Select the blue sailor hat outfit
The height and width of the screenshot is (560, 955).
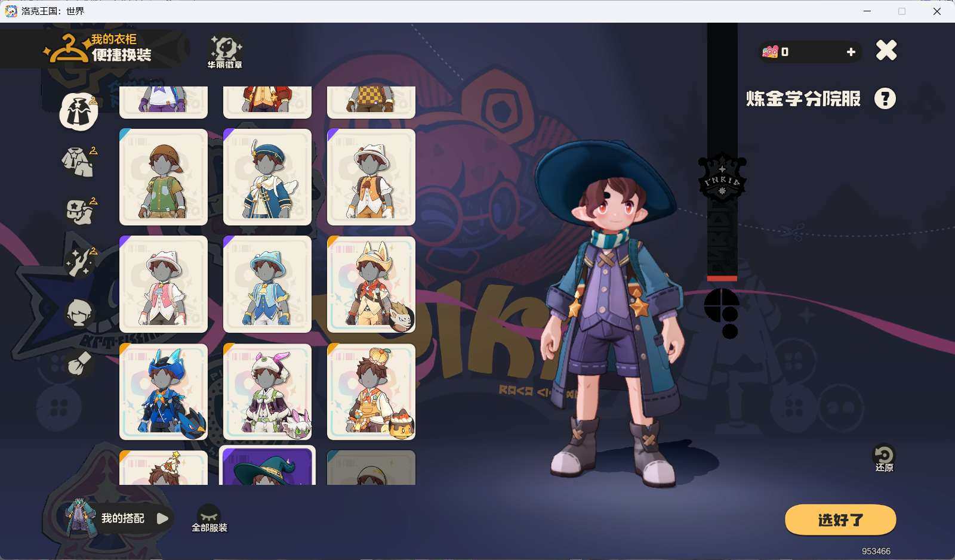pos(267,177)
